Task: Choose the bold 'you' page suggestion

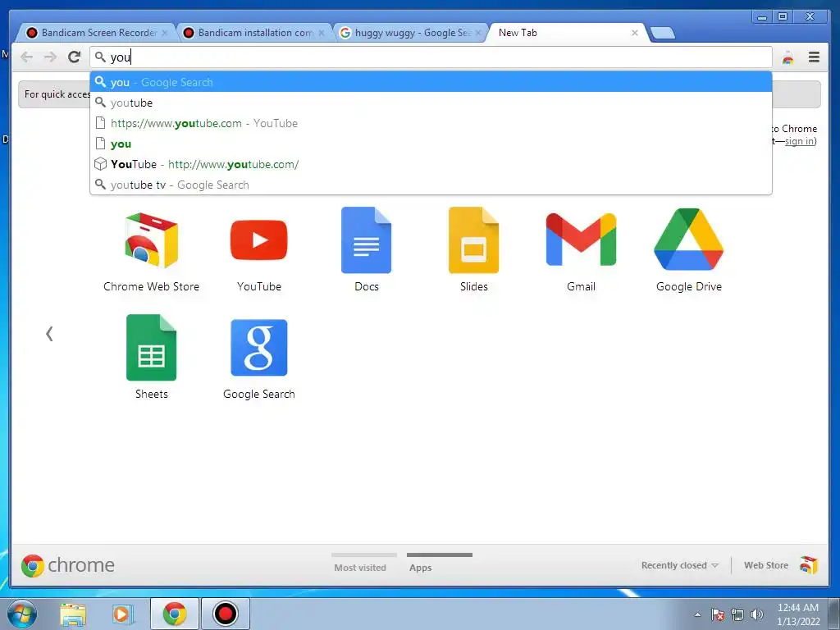Action: click(x=431, y=144)
